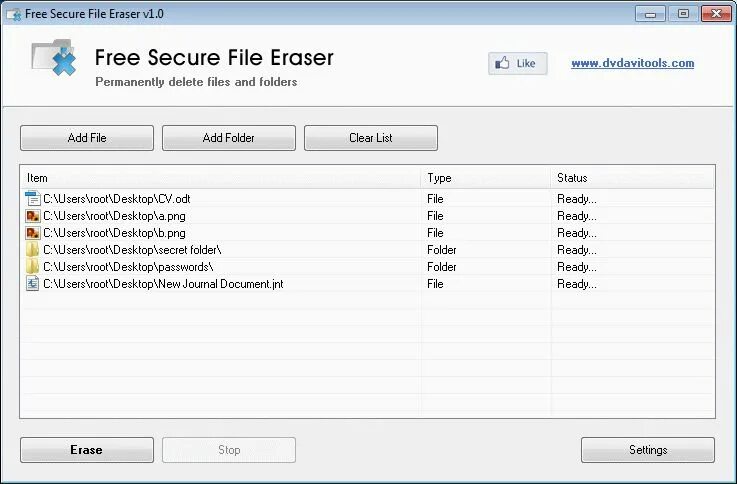Sort the list by Type column header
Screen dimensions: 737x484
click(486, 178)
